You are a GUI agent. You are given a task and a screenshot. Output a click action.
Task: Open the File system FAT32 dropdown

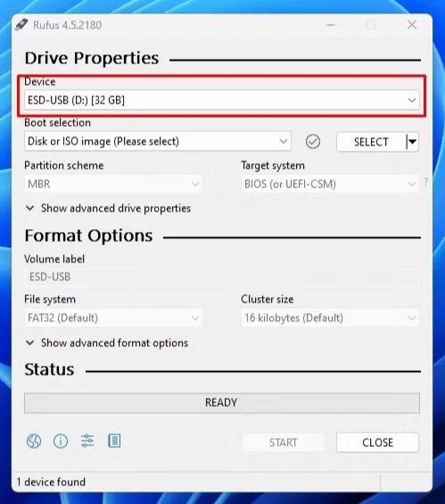(x=113, y=318)
